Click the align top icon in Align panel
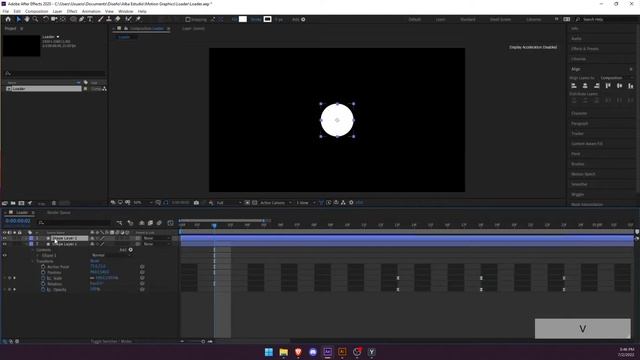Screen dimensions: 640x360 tap(608, 86)
